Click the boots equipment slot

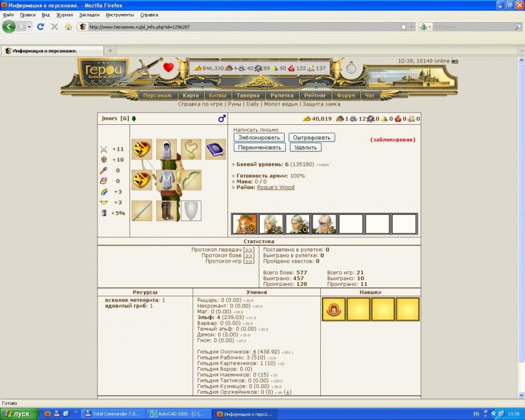coord(166,211)
